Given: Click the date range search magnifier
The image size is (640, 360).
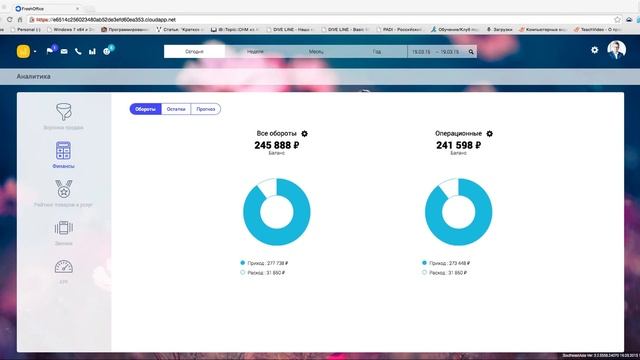Looking at the screenshot, I should [471, 52].
